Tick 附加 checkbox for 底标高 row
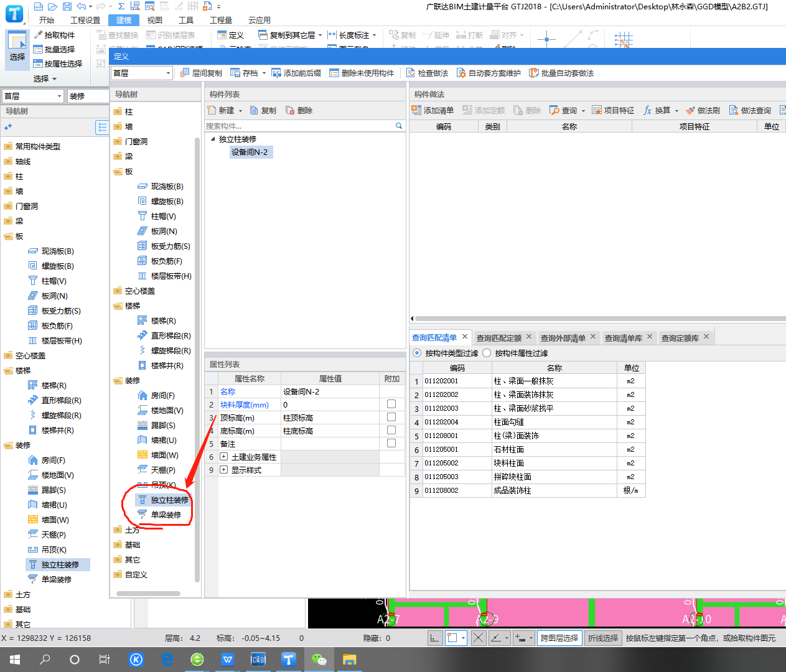The image size is (786, 672). pos(391,431)
